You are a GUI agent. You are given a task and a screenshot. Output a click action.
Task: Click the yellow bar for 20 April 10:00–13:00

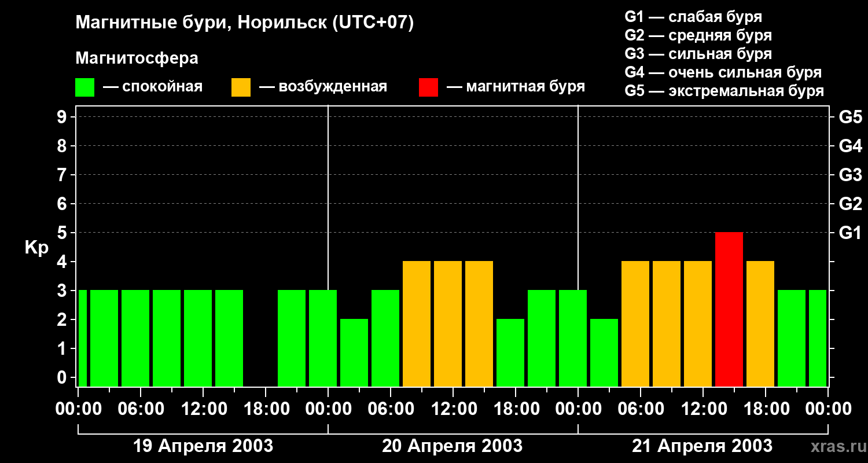pos(448,324)
